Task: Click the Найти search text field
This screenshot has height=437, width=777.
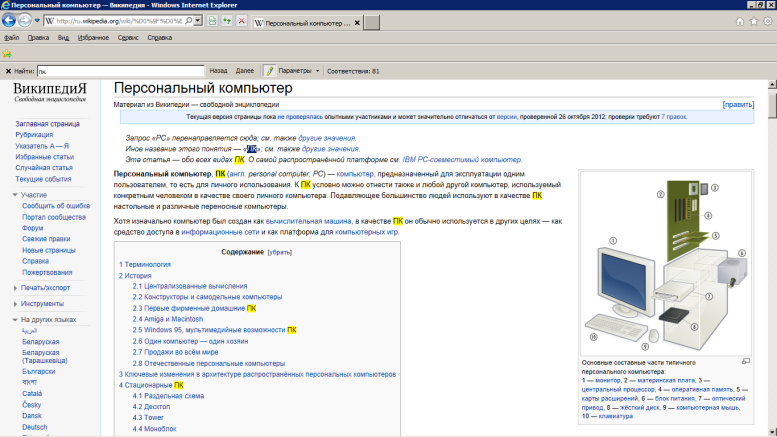Action: [120, 71]
